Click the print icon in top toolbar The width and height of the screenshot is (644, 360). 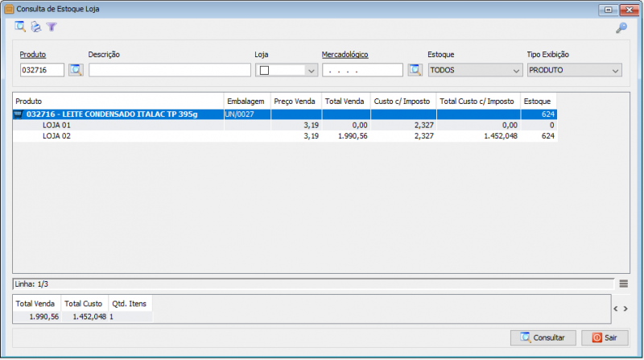[35, 27]
